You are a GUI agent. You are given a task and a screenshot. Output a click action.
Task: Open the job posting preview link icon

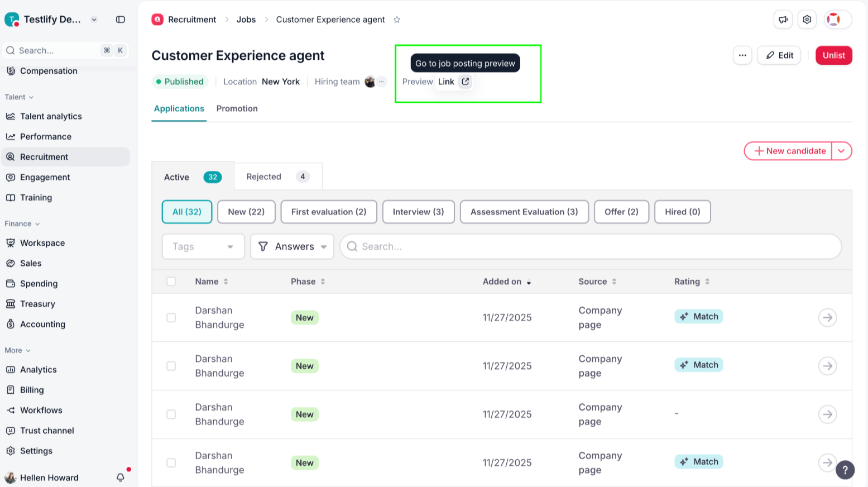pyautogui.click(x=465, y=82)
